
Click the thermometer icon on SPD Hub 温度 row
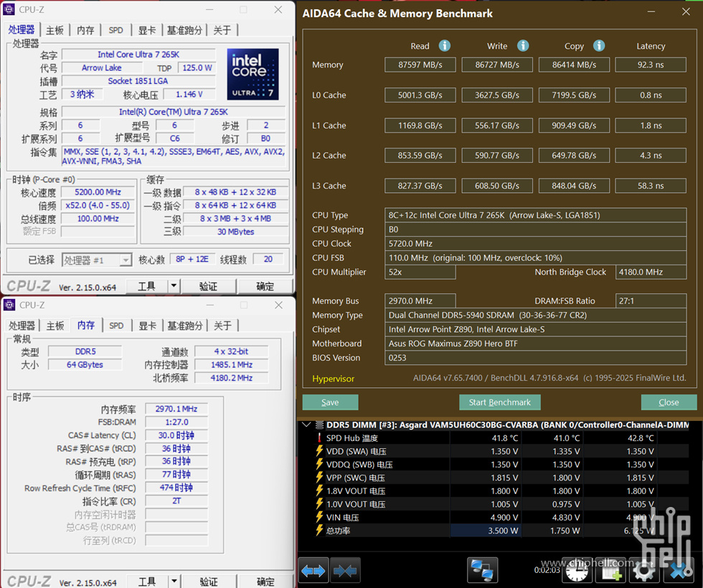[319, 438]
